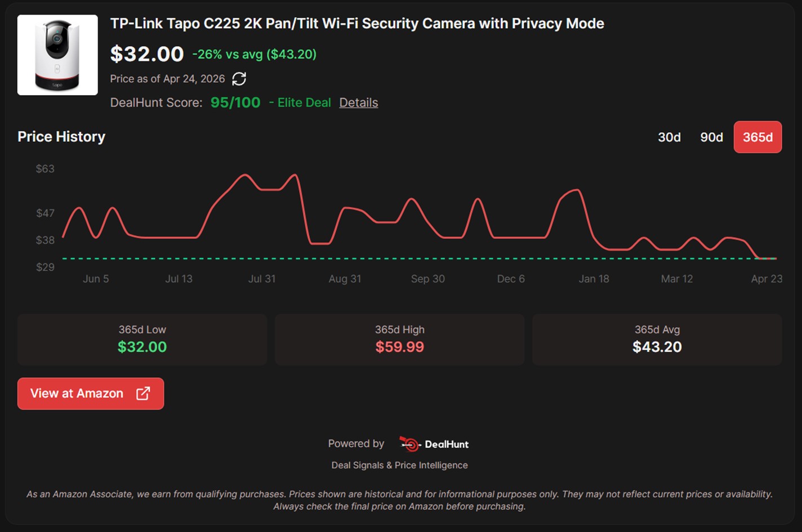Screen dimensions: 802x532
Task: Click the refresh icon next to Apr 24 date
Action: [x=239, y=79]
